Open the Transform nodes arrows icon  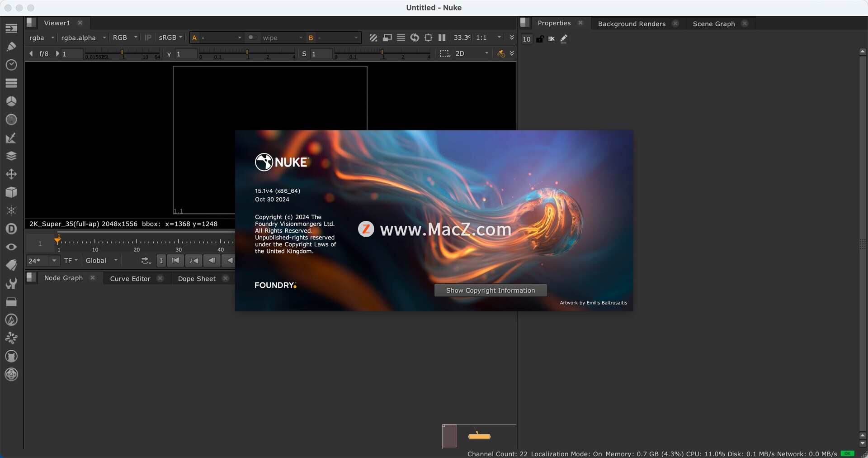(11, 174)
